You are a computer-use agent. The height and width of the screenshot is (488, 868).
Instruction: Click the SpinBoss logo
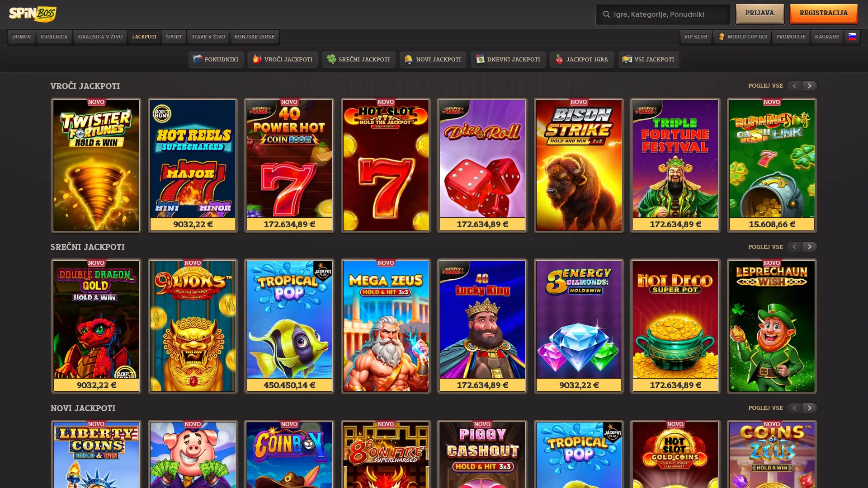[33, 14]
